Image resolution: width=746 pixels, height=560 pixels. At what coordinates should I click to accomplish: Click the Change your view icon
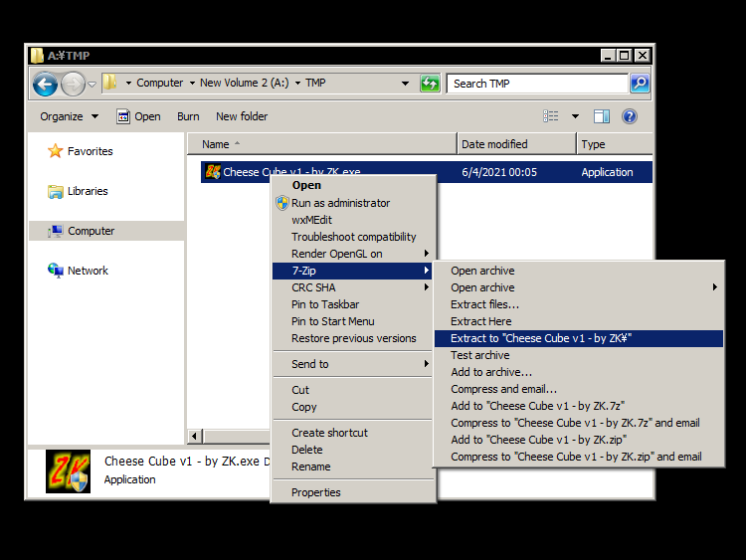click(550, 116)
